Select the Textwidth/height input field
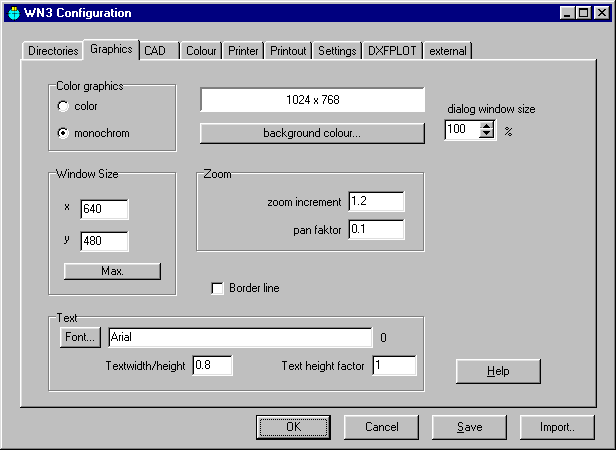616x450 pixels. (212, 365)
